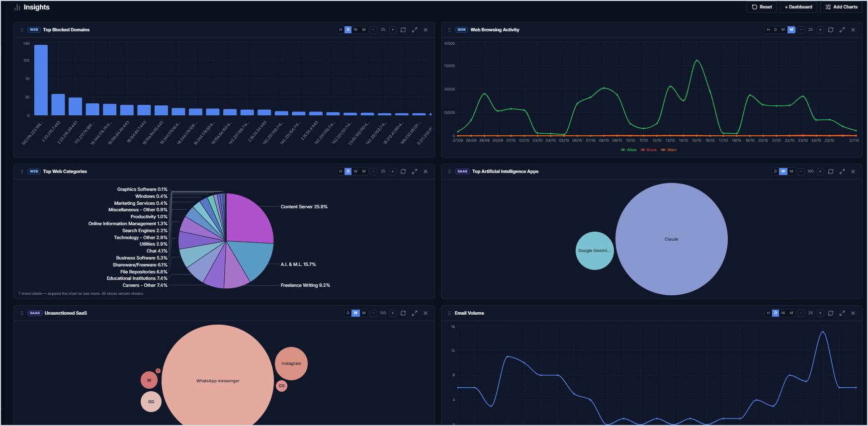
Task: Decrease Top Web Categories item count
Action: coord(373,171)
